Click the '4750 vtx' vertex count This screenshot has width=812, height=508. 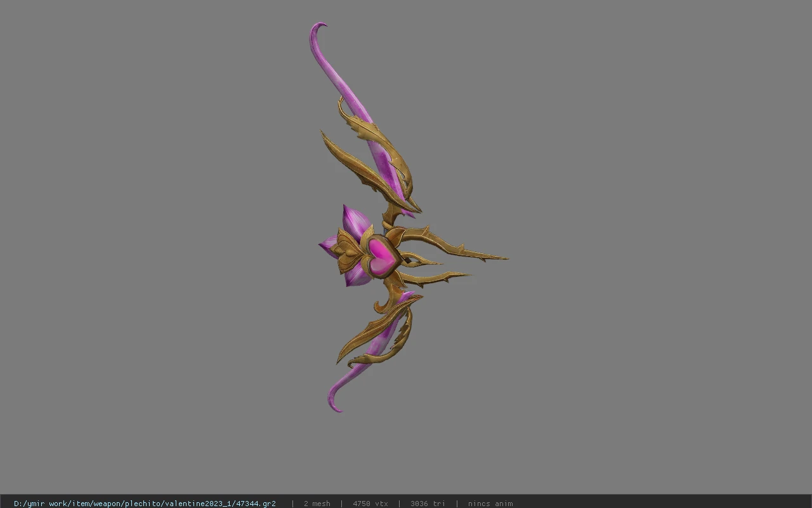coord(370,504)
